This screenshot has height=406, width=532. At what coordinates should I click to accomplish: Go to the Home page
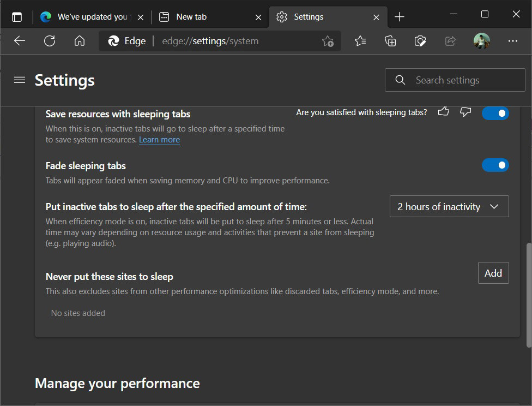[x=80, y=41]
